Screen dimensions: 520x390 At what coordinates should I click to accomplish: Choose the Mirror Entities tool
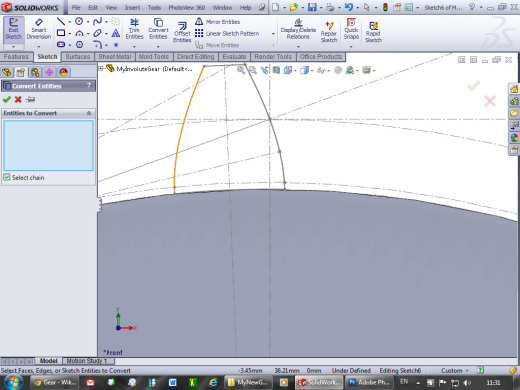click(218, 22)
